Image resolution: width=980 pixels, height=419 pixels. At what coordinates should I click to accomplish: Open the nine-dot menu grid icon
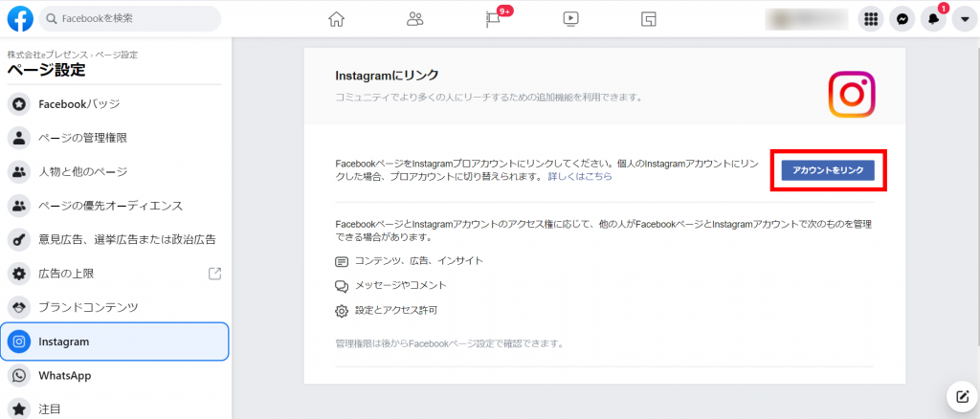tap(871, 19)
